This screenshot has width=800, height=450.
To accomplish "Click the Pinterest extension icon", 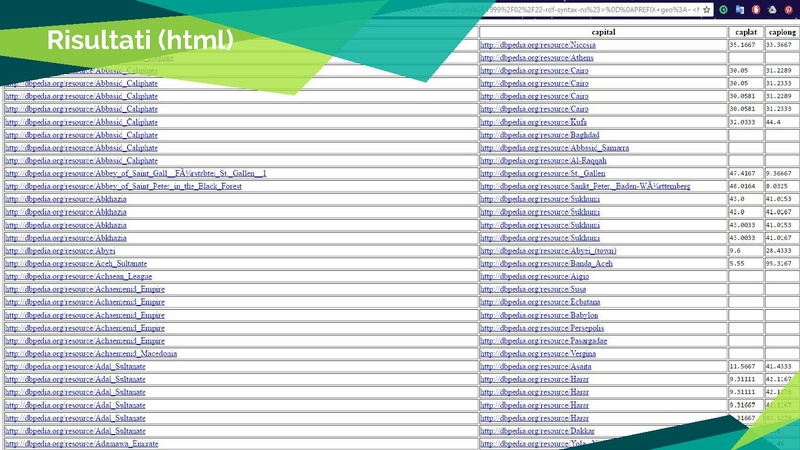I will [789, 10].
